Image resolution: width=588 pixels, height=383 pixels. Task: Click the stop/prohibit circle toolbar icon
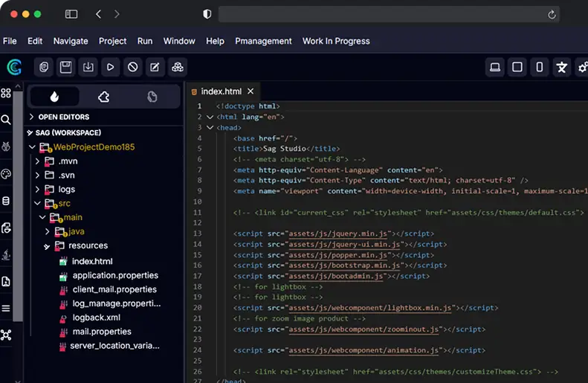[133, 67]
